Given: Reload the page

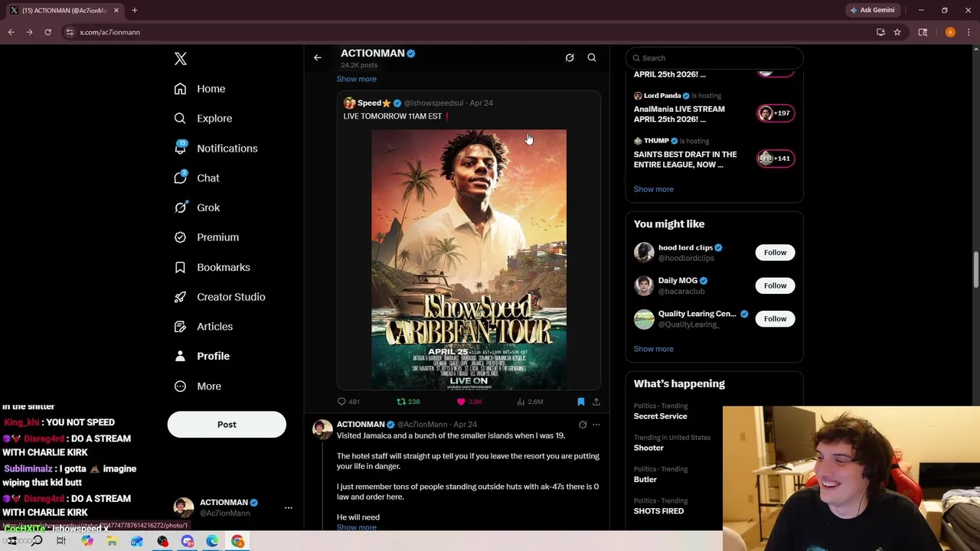Looking at the screenshot, I should click(x=47, y=32).
